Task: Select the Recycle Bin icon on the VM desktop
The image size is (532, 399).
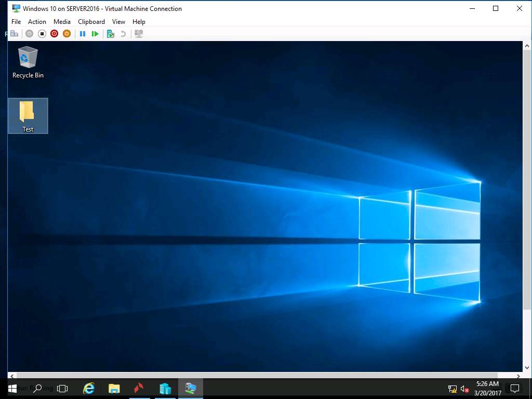Action: (28, 62)
